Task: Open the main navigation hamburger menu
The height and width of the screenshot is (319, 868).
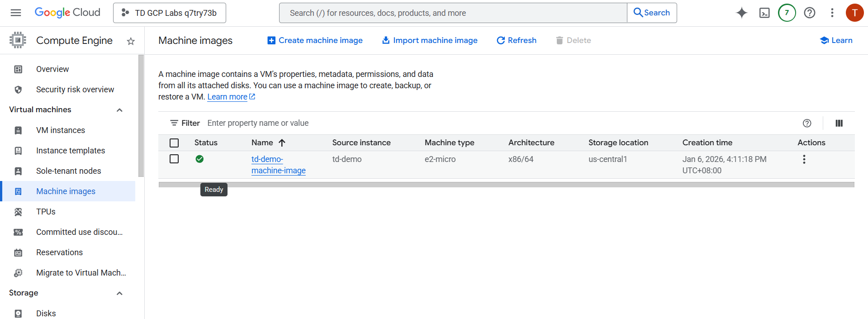Action: [16, 13]
